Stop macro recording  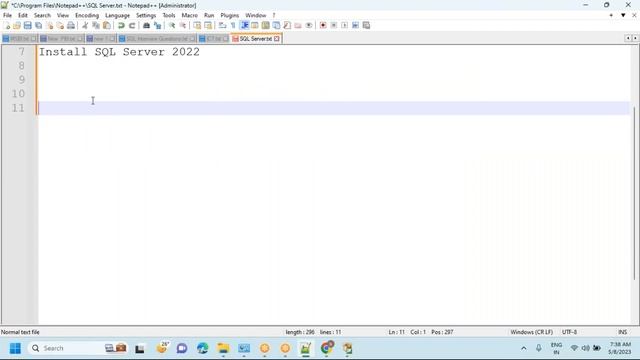pos(334,25)
